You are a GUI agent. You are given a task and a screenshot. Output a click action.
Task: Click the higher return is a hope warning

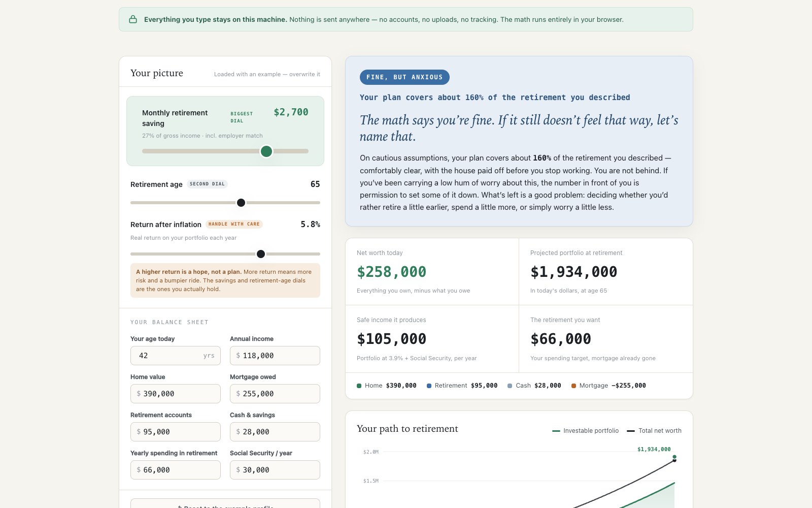pos(225,280)
